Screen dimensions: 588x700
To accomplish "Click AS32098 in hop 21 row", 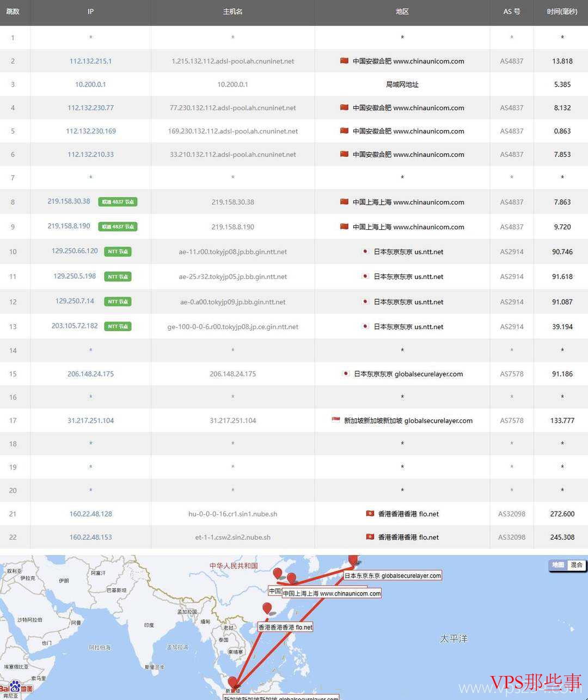I will [512, 514].
